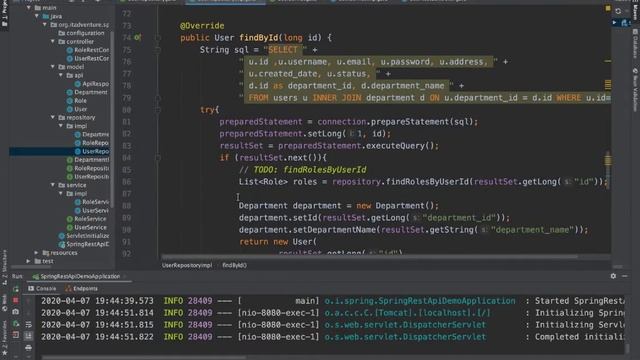The width and height of the screenshot is (640, 360).
Task: Place cursor on prepareStatement(sql) line
Action: click(348, 122)
